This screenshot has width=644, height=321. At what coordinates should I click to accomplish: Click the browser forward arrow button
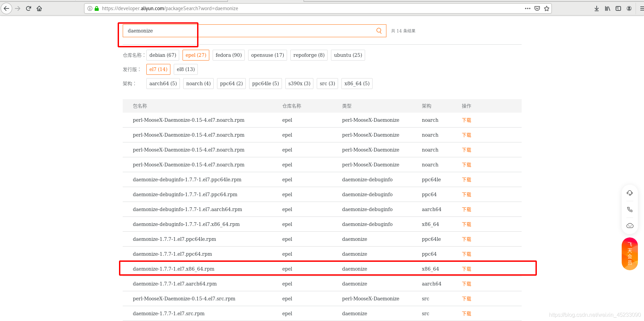pyautogui.click(x=18, y=8)
